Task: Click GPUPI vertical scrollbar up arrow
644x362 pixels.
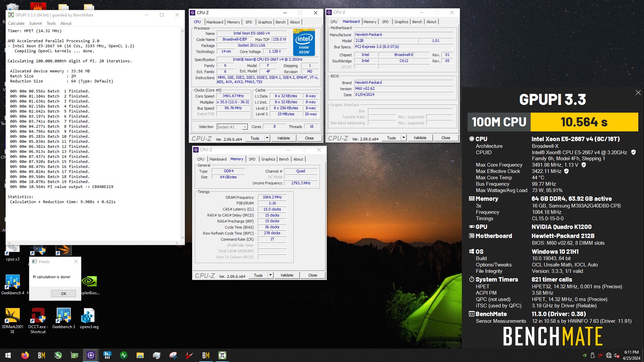Action: 182,31
